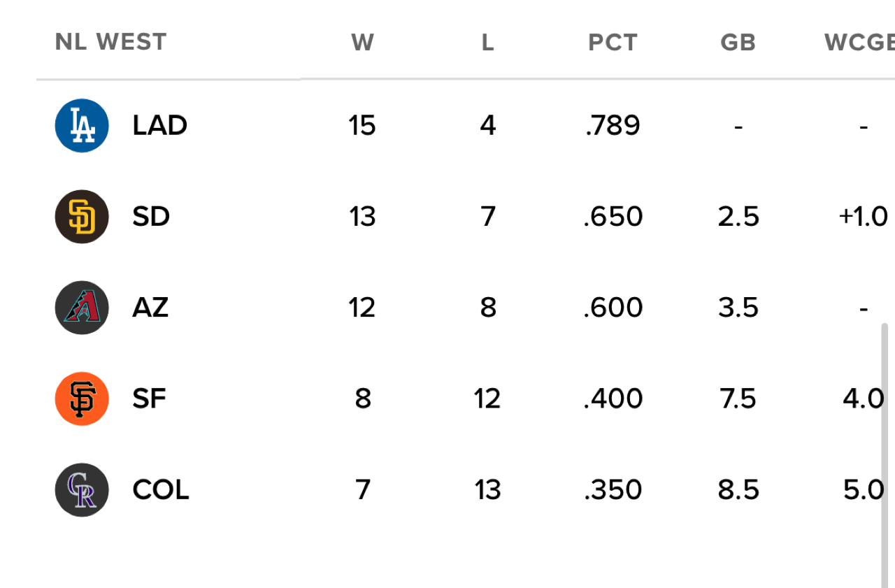Click Rockies 13 losses cell
Screen dimensions: 895x588
tap(487, 489)
